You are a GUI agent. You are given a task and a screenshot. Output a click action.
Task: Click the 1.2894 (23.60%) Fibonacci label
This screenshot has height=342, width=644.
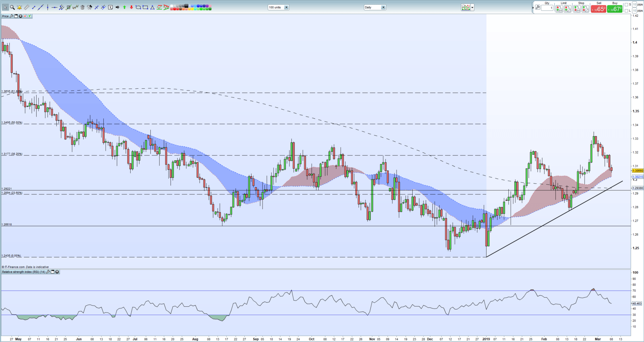pos(12,193)
